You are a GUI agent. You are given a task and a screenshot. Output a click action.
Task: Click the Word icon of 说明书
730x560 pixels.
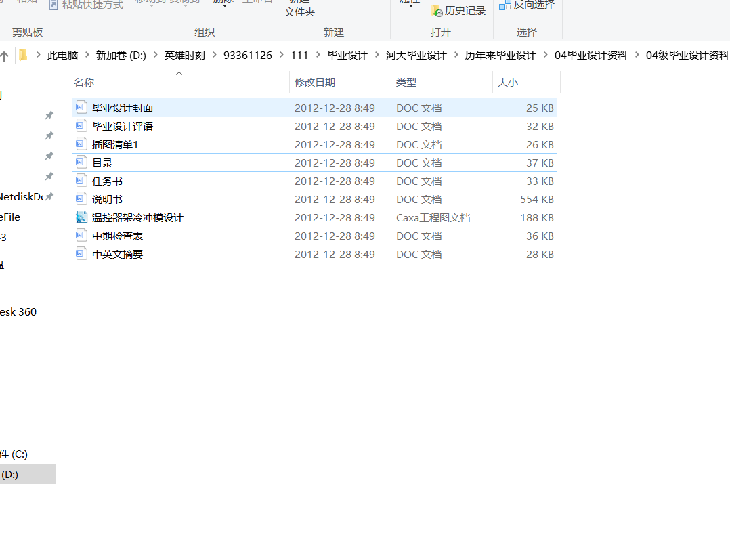[81, 199]
